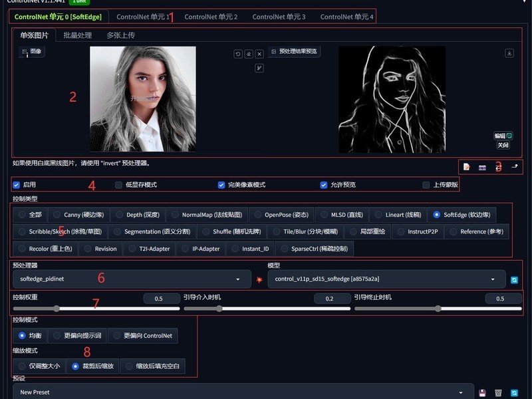Click the 关闭 button on the preview
The image size is (532, 399).
(503, 145)
